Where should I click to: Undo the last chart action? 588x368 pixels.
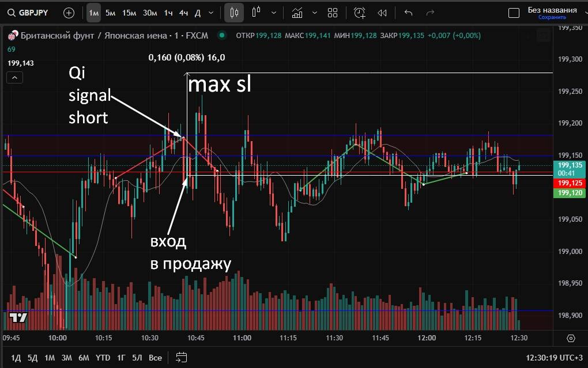[x=408, y=13]
